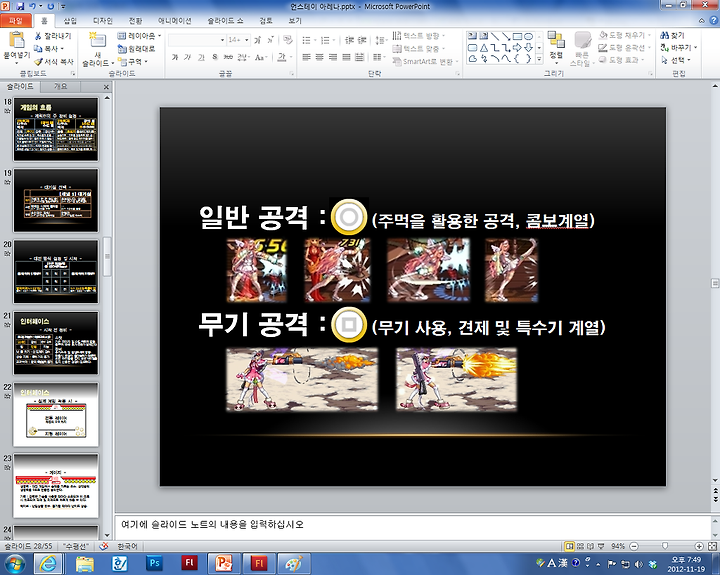Viewport: 720px width, 575px height.
Task: Switch to the Design (디자인) ribbon tab
Action: (103, 21)
